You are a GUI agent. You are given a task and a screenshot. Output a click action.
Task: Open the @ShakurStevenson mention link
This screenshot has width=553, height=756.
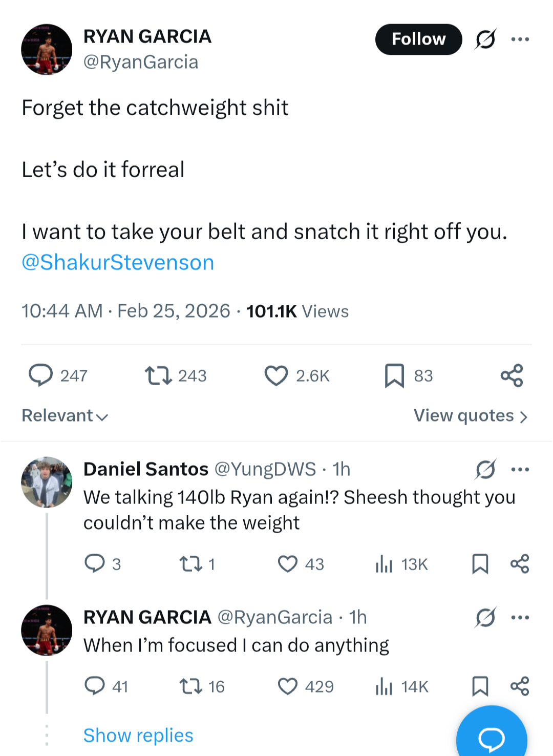click(x=118, y=262)
